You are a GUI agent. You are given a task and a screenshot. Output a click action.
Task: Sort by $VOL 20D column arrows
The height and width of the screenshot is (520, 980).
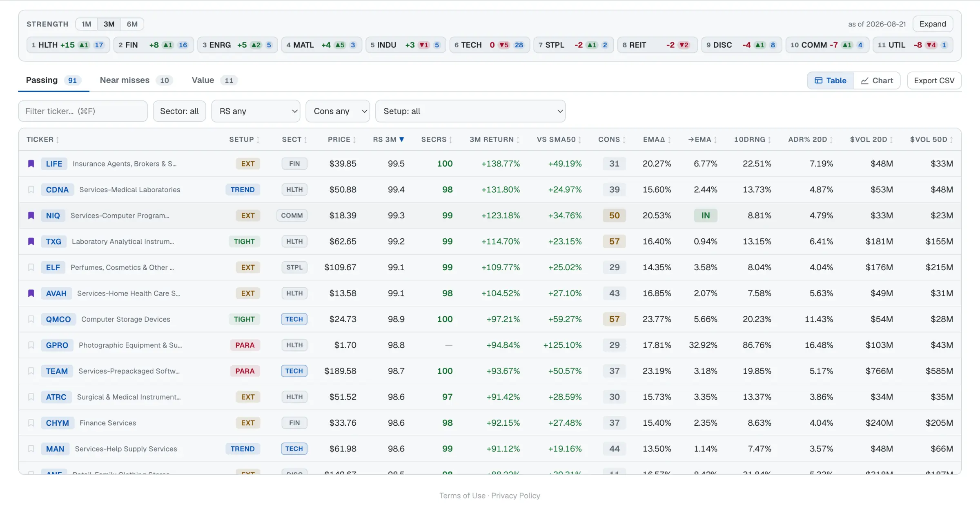coord(891,140)
